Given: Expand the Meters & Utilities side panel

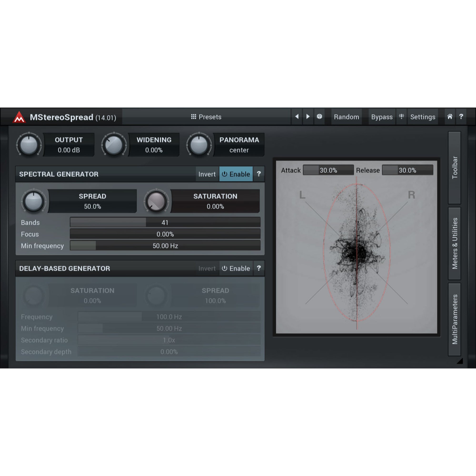Looking at the screenshot, I should coord(455,243).
